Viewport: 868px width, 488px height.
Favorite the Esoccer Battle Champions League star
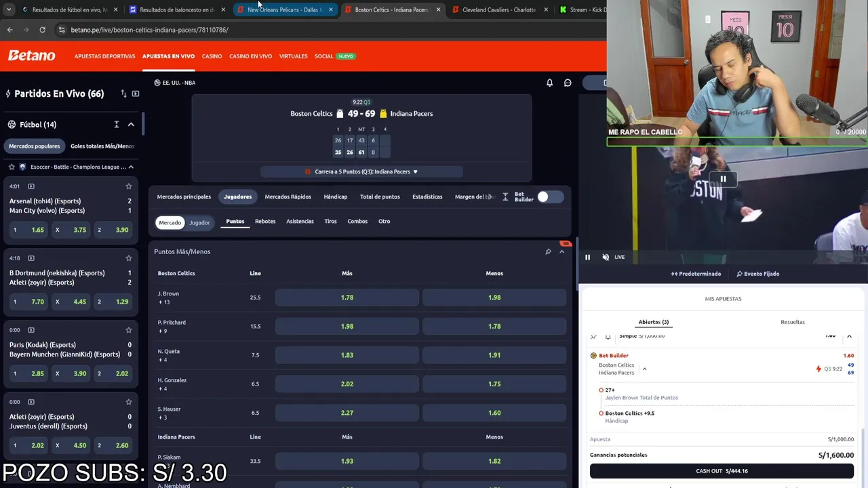point(12,167)
